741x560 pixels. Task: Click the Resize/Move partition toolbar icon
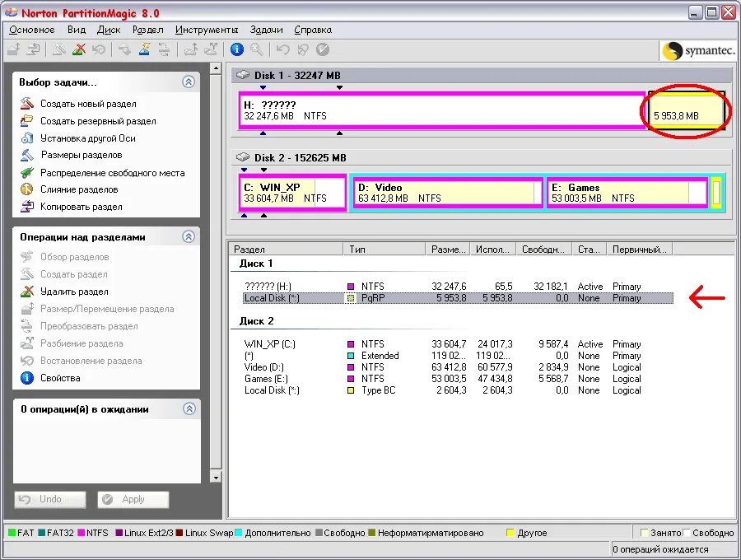pos(14,49)
